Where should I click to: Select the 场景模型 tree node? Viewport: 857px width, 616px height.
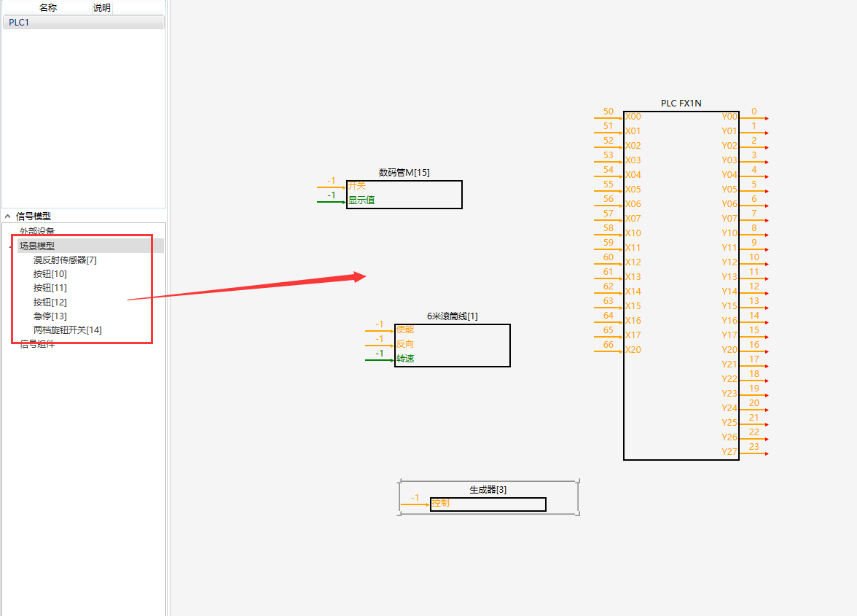(x=37, y=246)
